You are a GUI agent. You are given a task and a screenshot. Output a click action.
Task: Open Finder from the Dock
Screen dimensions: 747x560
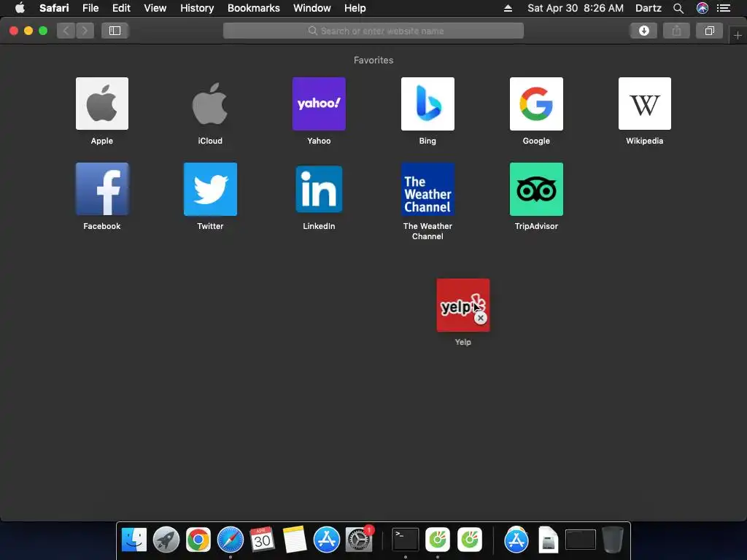[x=134, y=540]
